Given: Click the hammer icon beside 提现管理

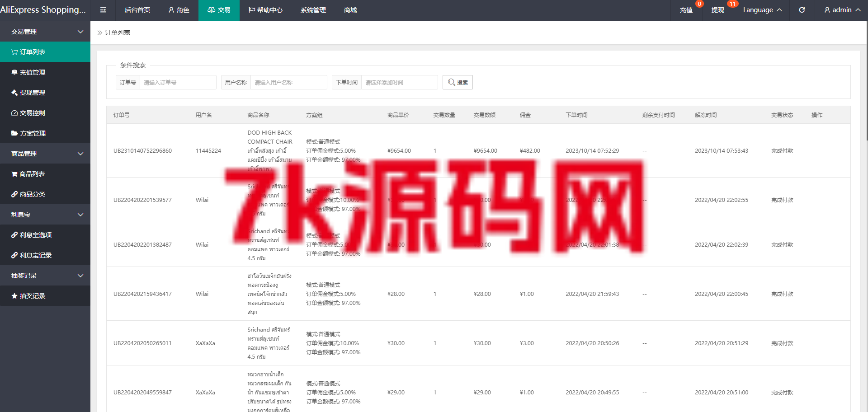Looking at the screenshot, I should pyautogui.click(x=14, y=93).
